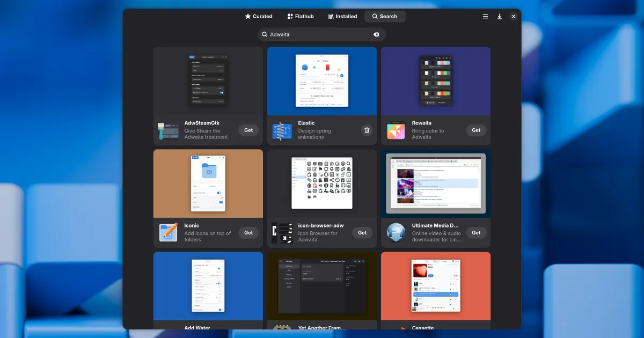644x338 pixels.
Task: Install Iconic with Get button
Action: (x=248, y=232)
